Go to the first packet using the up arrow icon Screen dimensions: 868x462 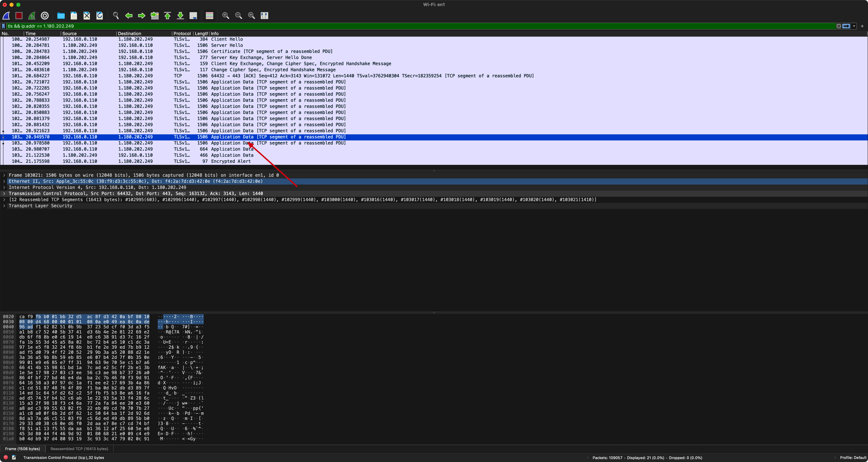pos(167,15)
